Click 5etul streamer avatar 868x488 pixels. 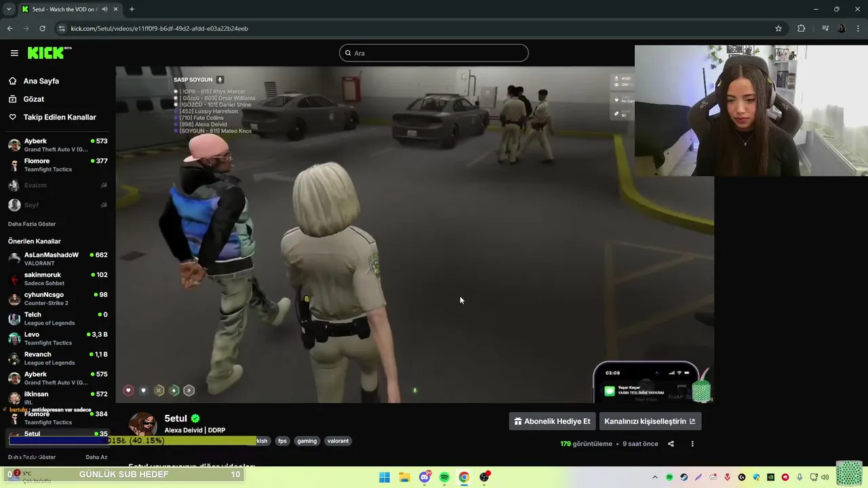tap(143, 425)
